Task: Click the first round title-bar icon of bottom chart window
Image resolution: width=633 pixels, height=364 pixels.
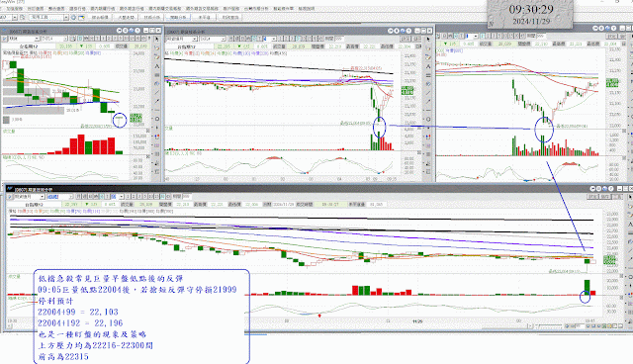Action: [592, 189]
